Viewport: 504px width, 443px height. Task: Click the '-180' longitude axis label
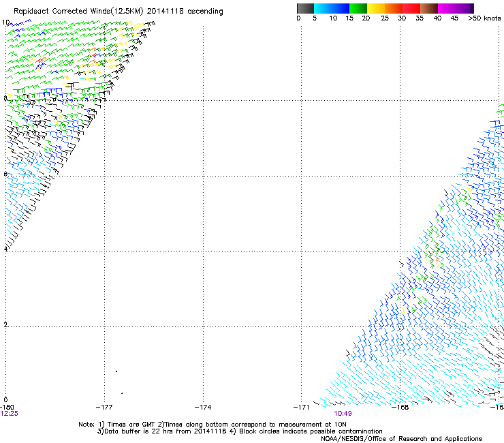(x=7, y=408)
